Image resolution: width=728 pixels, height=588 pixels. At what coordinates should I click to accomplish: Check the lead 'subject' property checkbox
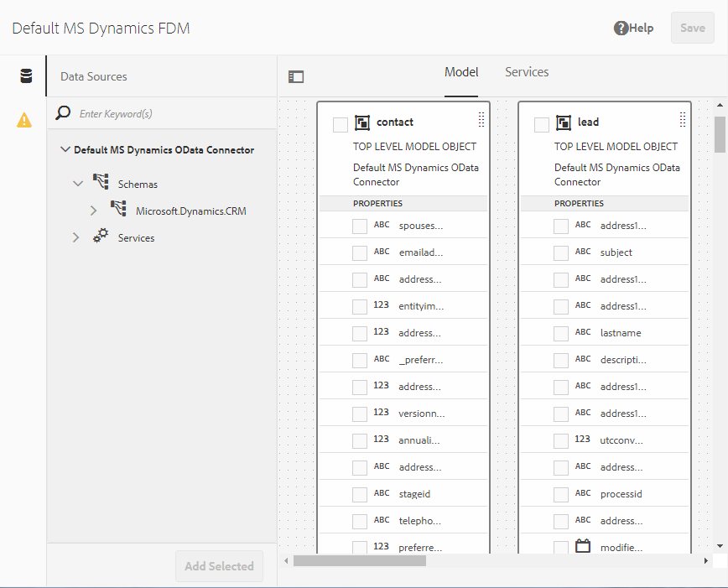tap(561, 253)
